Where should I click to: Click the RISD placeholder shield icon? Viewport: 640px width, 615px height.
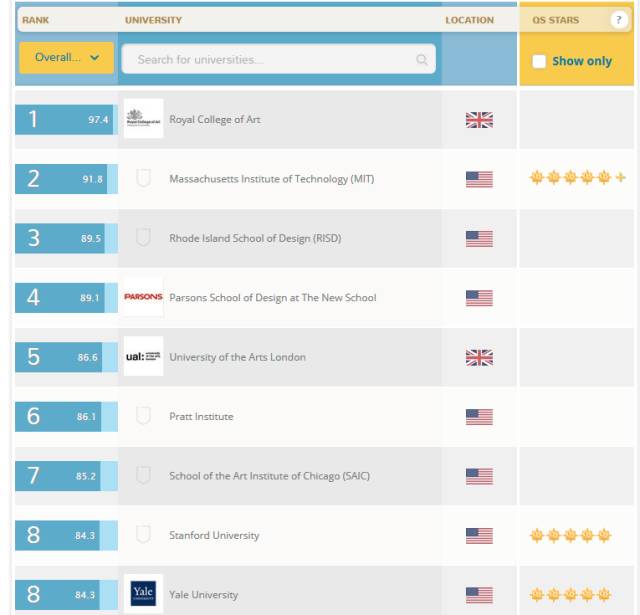tap(143, 237)
